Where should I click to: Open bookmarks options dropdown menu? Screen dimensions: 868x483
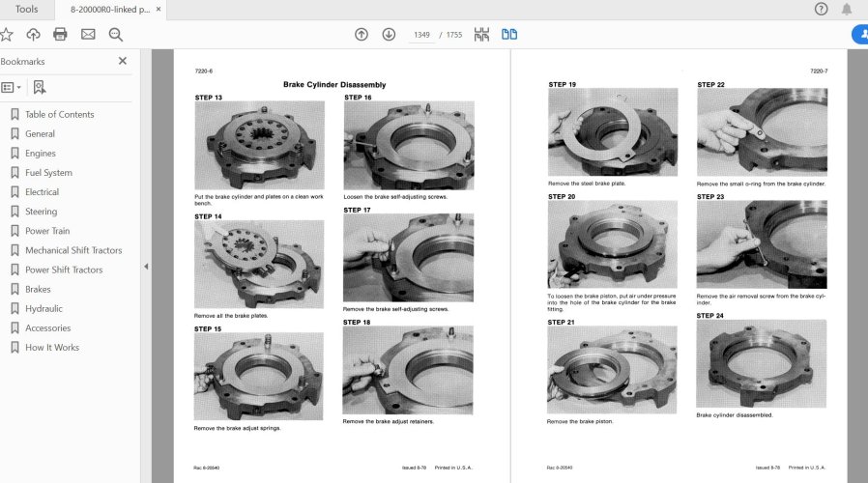pos(12,87)
